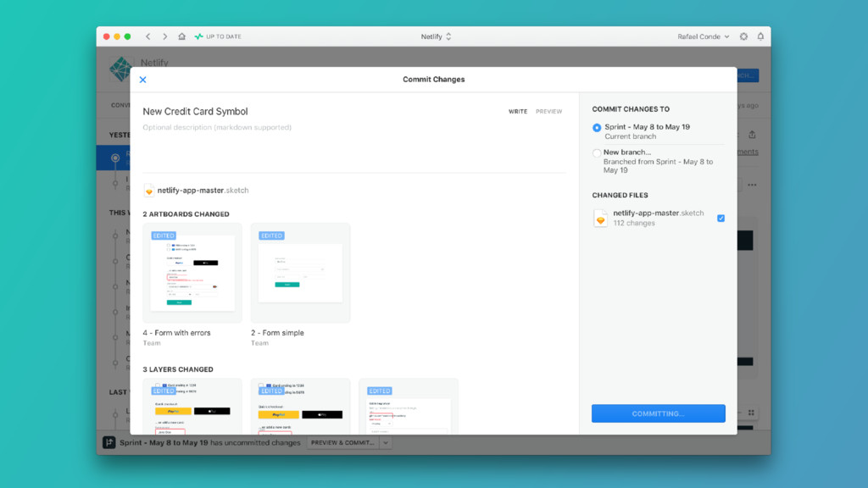Open the first changed layer thumbnail

click(192, 406)
